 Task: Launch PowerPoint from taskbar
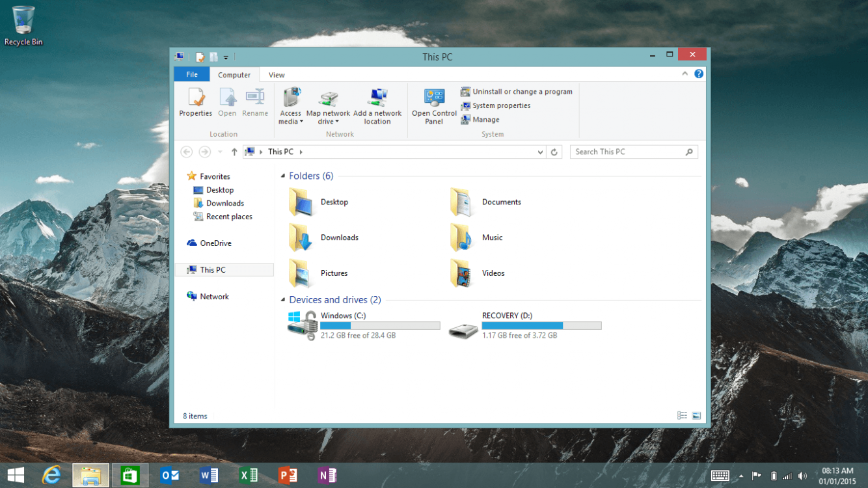tap(288, 476)
